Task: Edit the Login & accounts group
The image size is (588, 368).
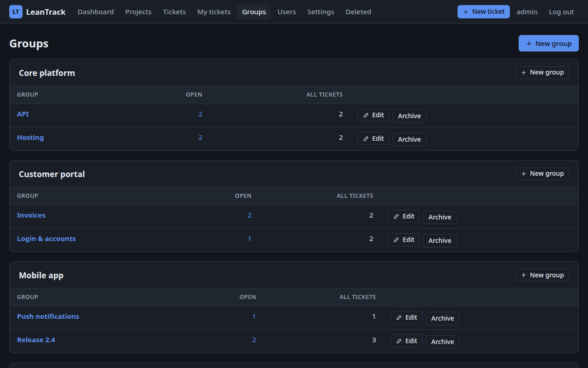Action: coord(404,240)
